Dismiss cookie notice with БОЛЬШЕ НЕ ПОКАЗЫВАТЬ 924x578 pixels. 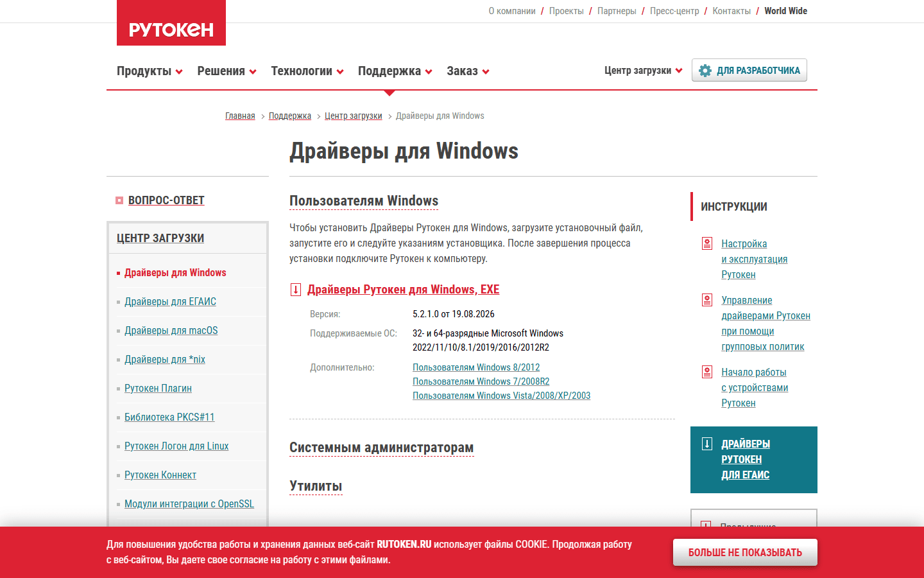point(745,552)
